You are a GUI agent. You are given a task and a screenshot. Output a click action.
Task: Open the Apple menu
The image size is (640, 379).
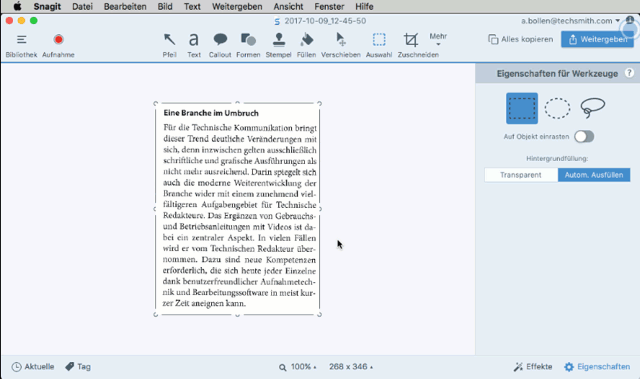tap(17, 7)
